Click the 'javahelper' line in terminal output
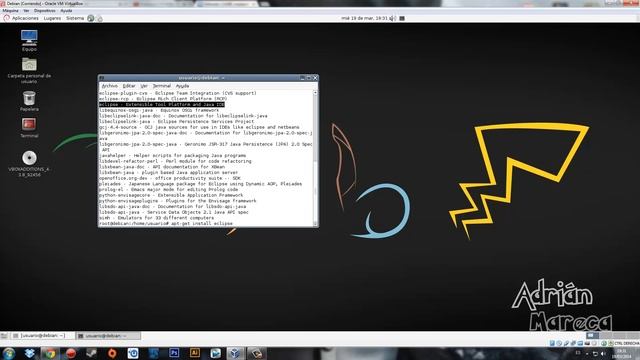 point(172,156)
